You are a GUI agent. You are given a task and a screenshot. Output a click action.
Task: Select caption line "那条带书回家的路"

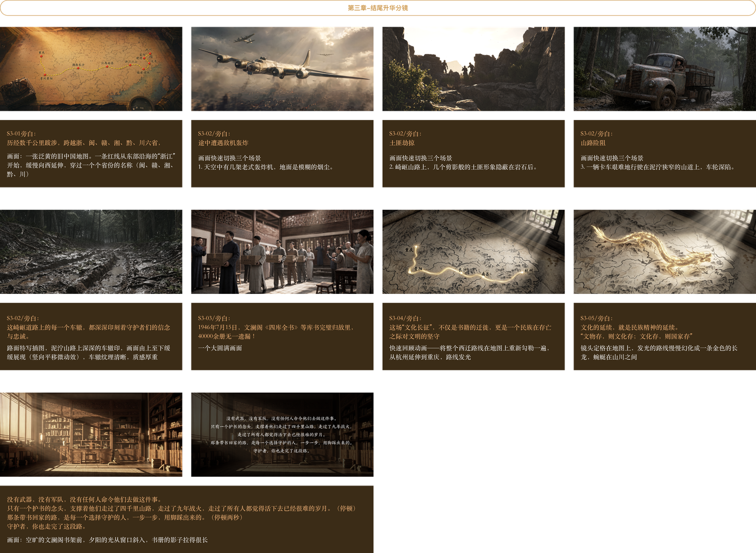click(125, 518)
